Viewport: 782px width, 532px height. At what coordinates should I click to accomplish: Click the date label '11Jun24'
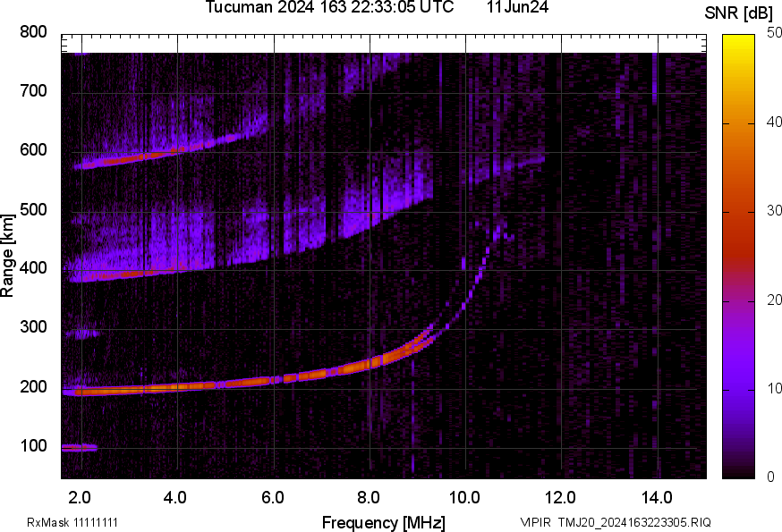[x=518, y=7]
